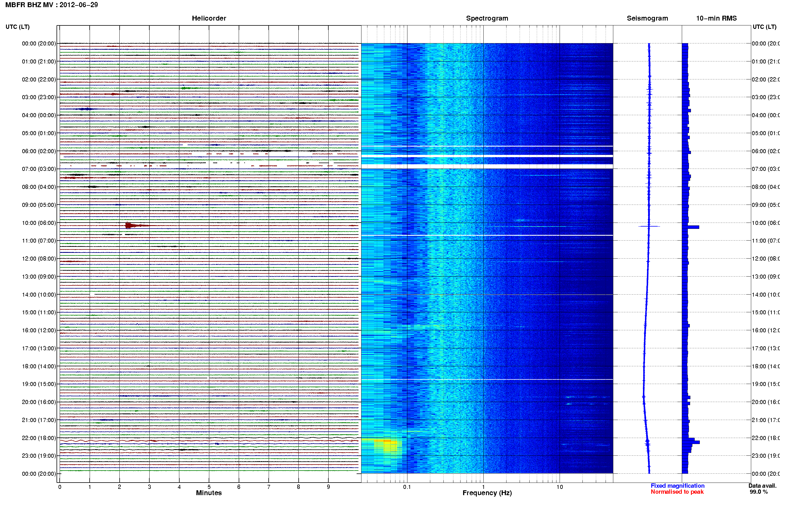Viewport: 812px width, 508px height.
Task: Click the 'Normalised to peak' legend text
Action: (x=677, y=492)
